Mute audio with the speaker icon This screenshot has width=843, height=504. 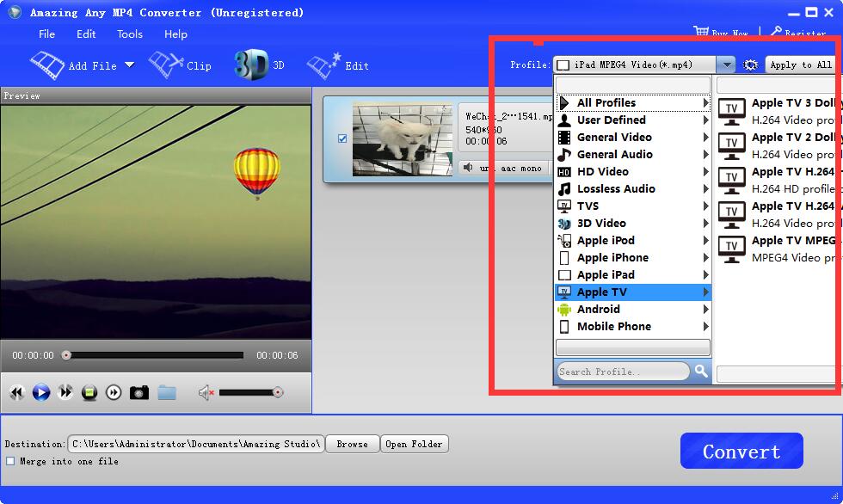coord(206,393)
